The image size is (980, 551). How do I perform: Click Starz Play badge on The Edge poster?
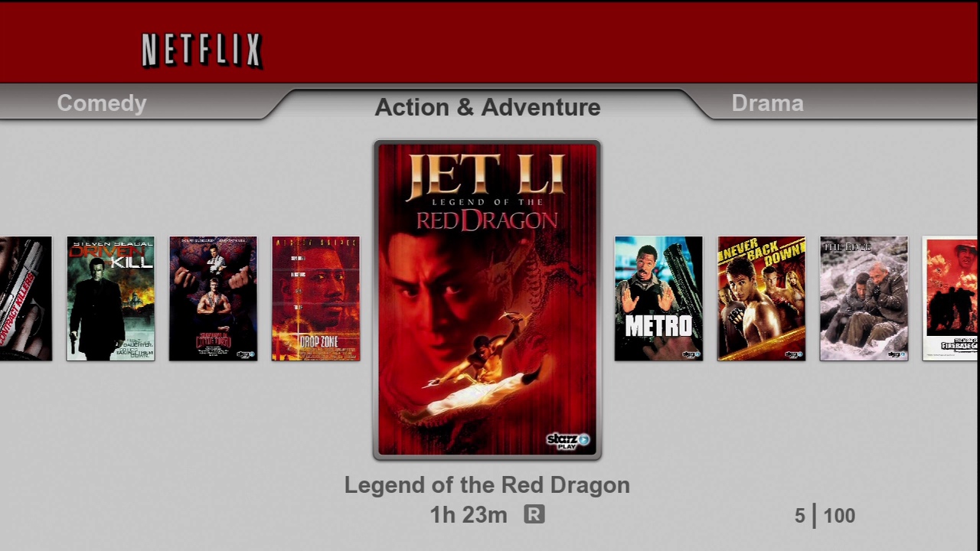[897, 354]
